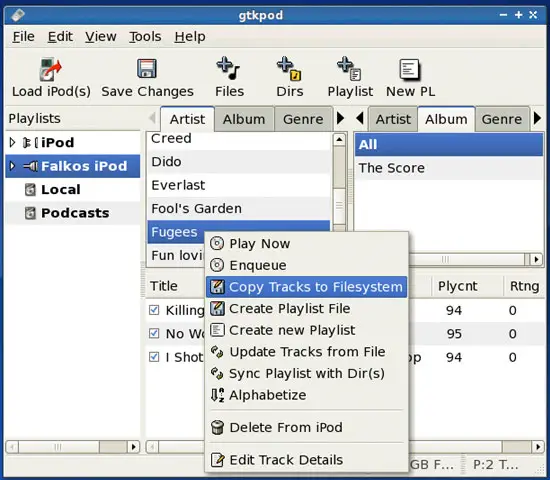Expand the iPod tree node
Screen dimensions: 550x480
click(x=12, y=142)
